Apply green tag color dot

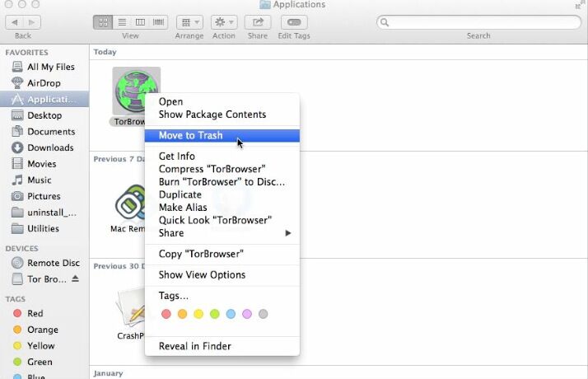pyautogui.click(x=214, y=314)
